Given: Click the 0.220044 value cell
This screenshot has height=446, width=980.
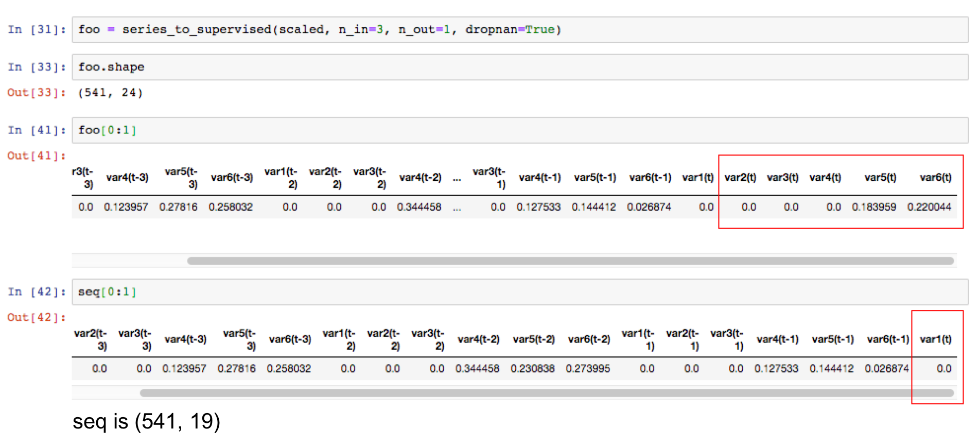Looking at the screenshot, I should pyautogui.click(x=929, y=207).
